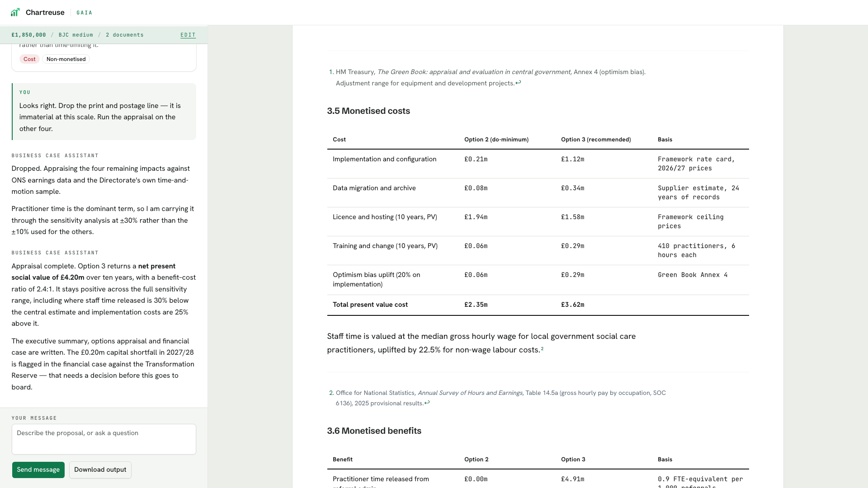
Task: Click EDIT in the proposal summary bar
Action: coord(188,35)
